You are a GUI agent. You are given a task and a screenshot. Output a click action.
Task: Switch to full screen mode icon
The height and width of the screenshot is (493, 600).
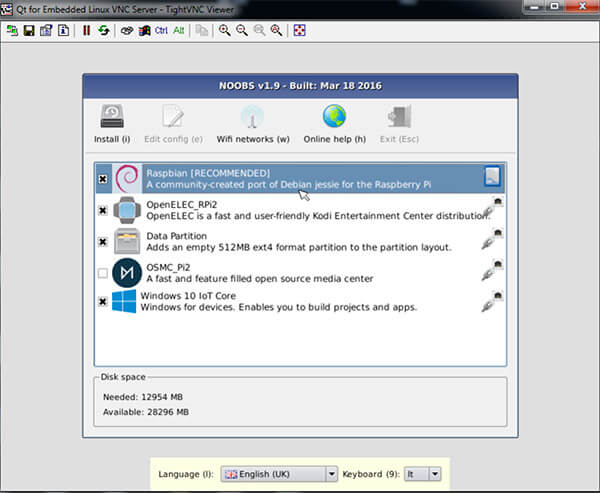(300, 31)
